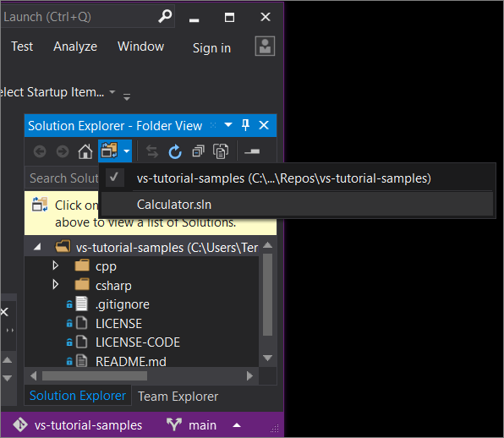504x438 pixels.
Task: Click the left pane scroll down arrow
Action: [7, 378]
